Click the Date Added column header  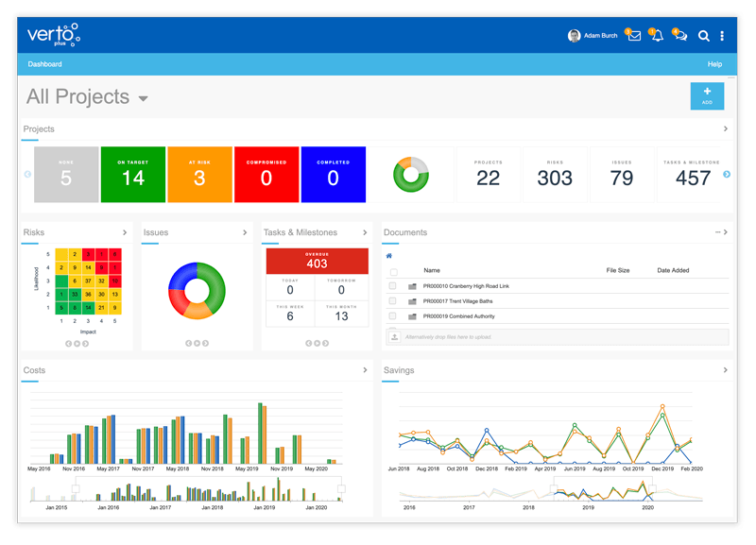click(673, 270)
